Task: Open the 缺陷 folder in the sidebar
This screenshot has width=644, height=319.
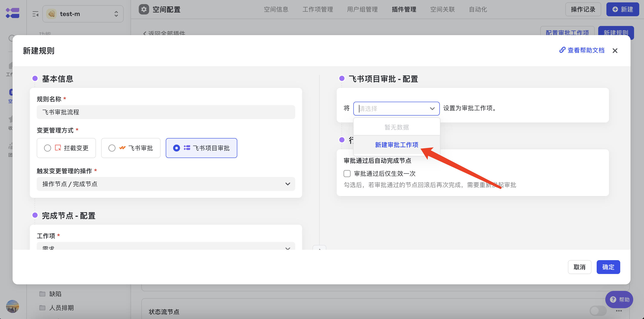Action: [51, 294]
